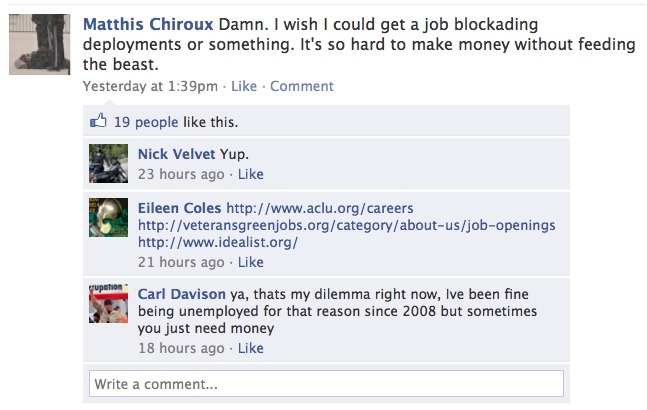Open Eileen Coles's avatar thumbnail
Screen dimensions: 647x410
click(107, 217)
